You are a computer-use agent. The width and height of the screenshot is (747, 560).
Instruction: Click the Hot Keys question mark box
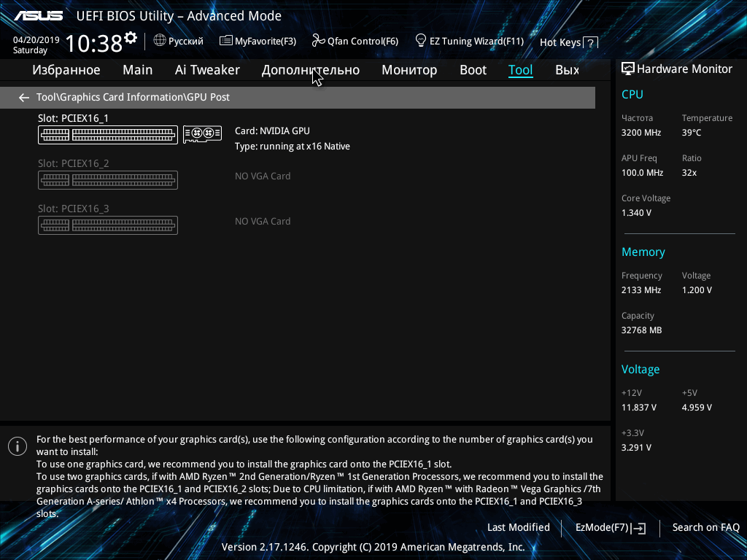tap(590, 43)
